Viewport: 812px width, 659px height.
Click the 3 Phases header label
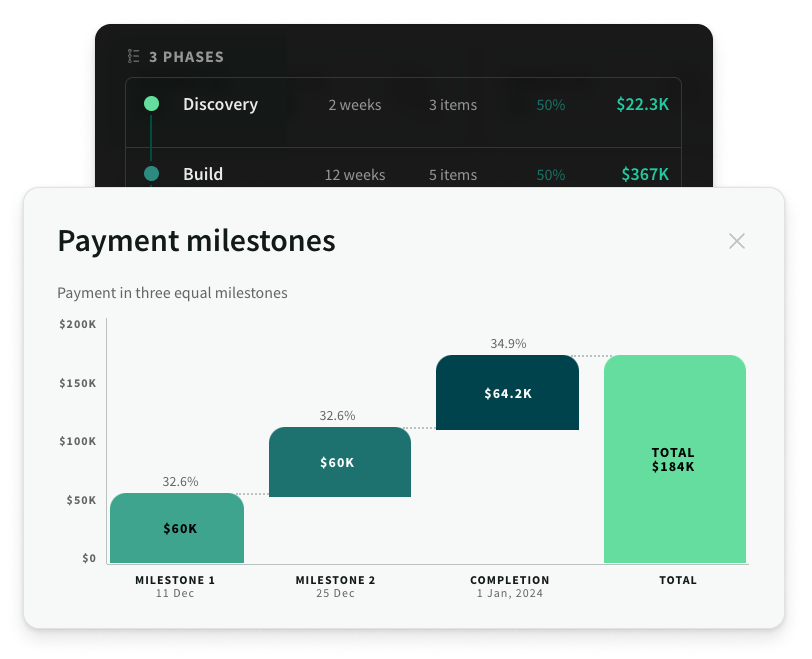186,57
